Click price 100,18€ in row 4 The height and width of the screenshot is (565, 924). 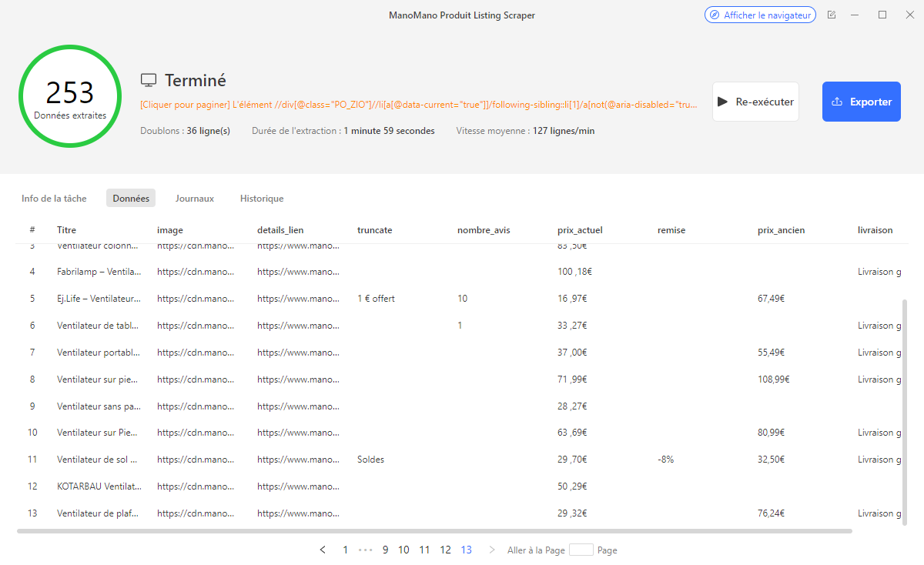coord(574,272)
